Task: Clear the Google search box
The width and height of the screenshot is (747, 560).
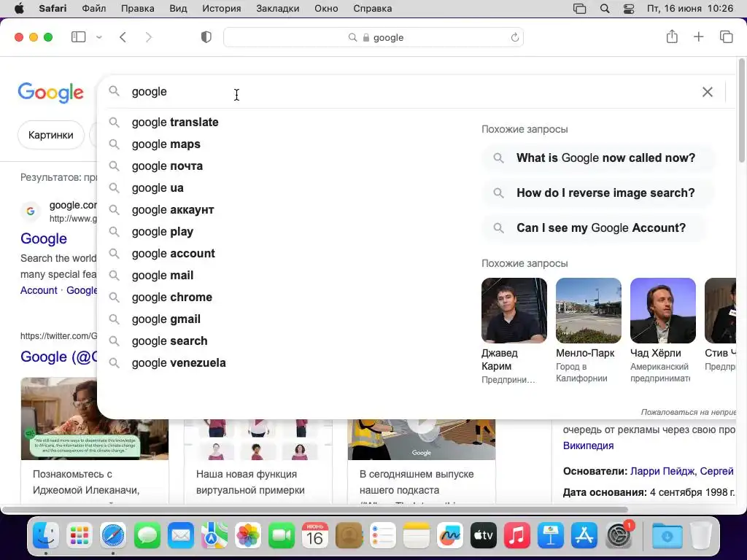Action: [708, 91]
